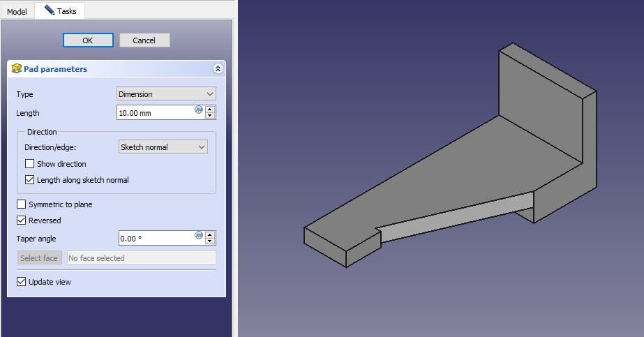The image size is (644, 337).
Task: Collapse the Pad parameters panel
Action: pos(218,68)
